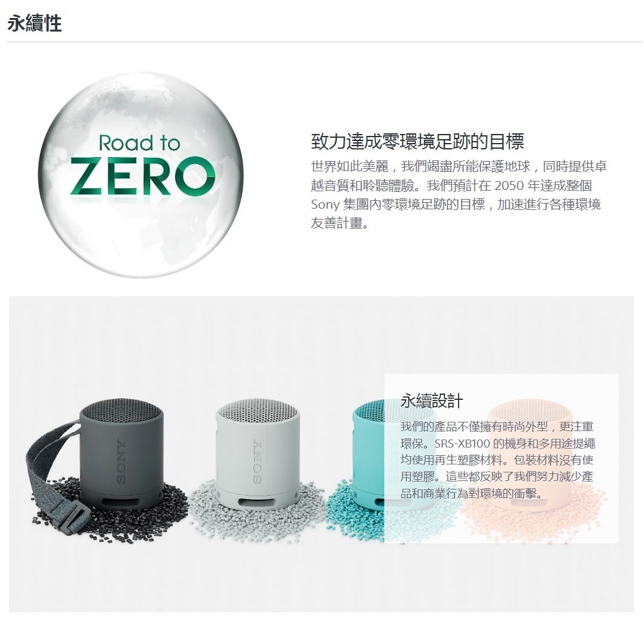This screenshot has height=644, width=644.
Task: Click the SONY logo on the gray speaker
Action: [258, 462]
